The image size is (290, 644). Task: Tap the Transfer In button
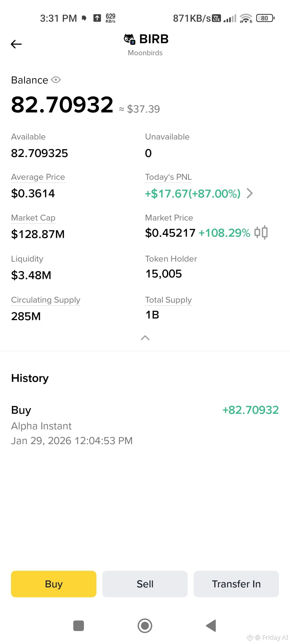236,584
